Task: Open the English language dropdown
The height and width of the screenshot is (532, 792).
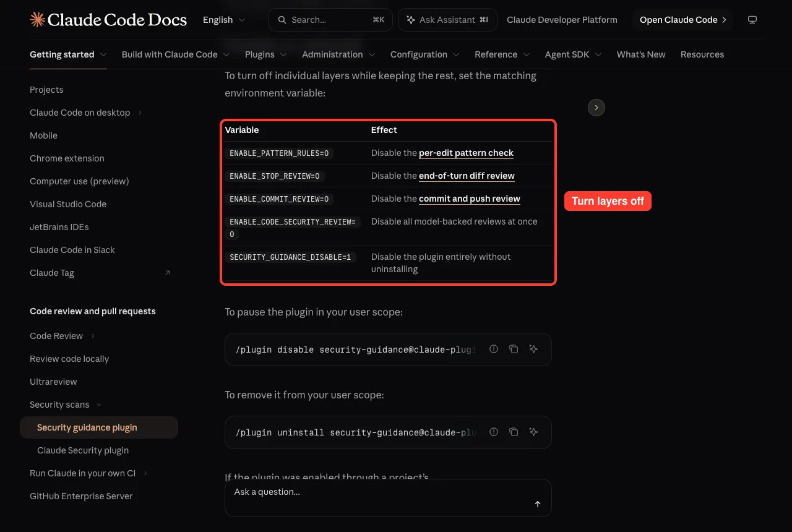Action: tap(224, 20)
